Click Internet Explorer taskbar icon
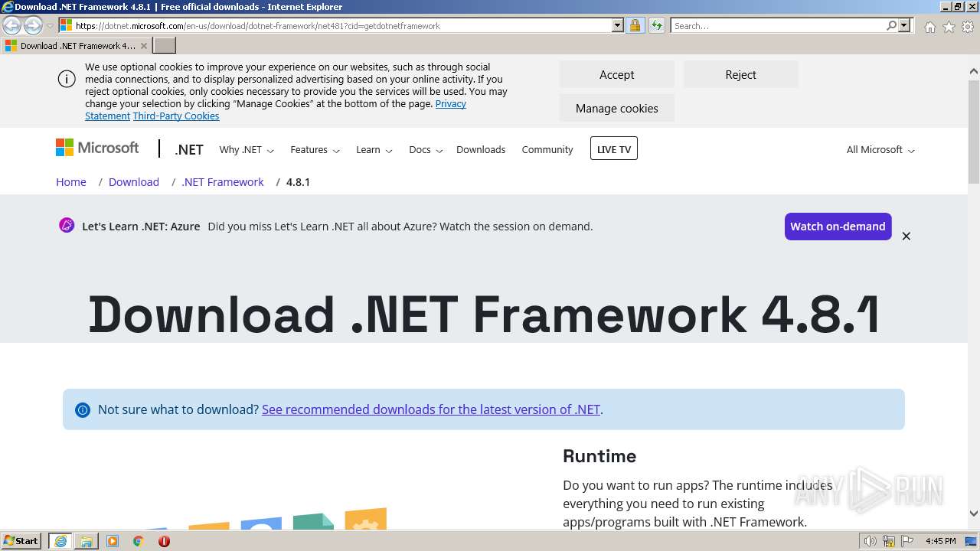Screen dimensions: 980x551 pos(60,541)
